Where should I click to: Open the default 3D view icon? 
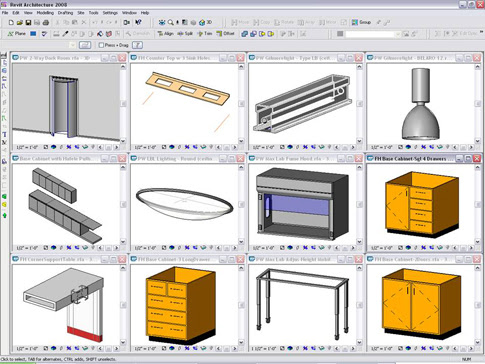(205, 22)
